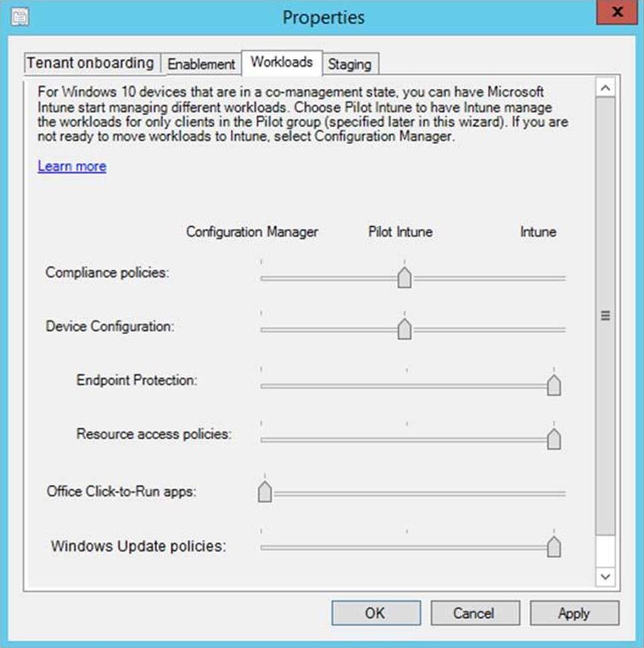Click the scrollbar up arrow
The height and width of the screenshot is (648, 644).
[x=606, y=88]
